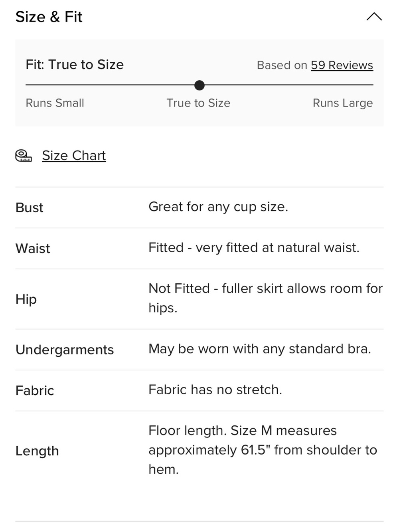Select the Runs Small label
This screenshot has height=532, width=399.
coord(55,103)
